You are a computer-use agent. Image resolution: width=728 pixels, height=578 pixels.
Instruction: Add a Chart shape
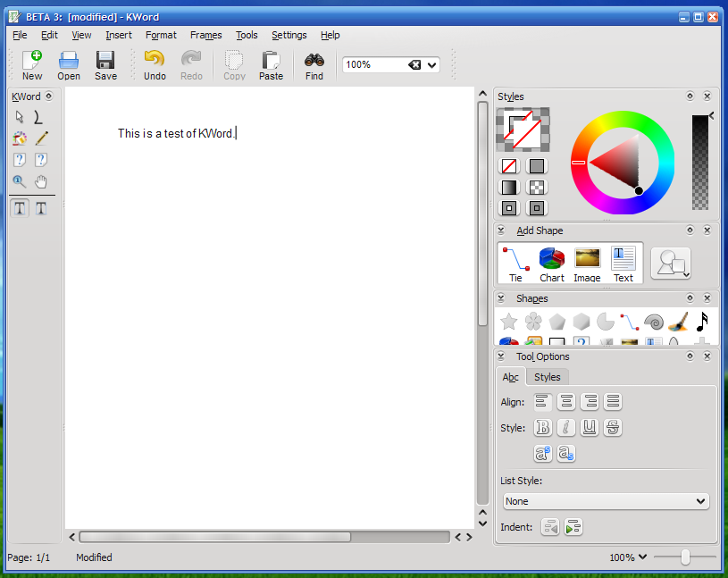point(551,264)
